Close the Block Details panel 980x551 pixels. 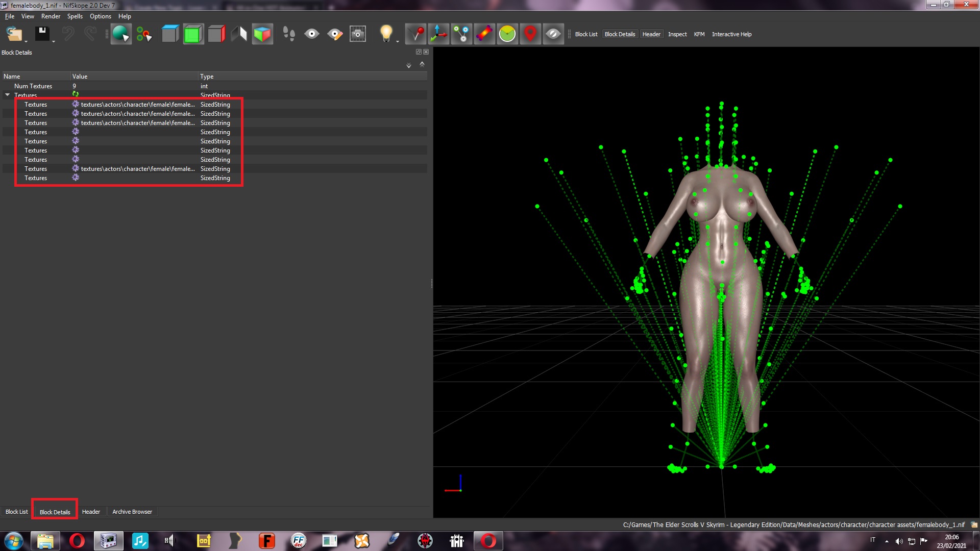coord(426,52)
